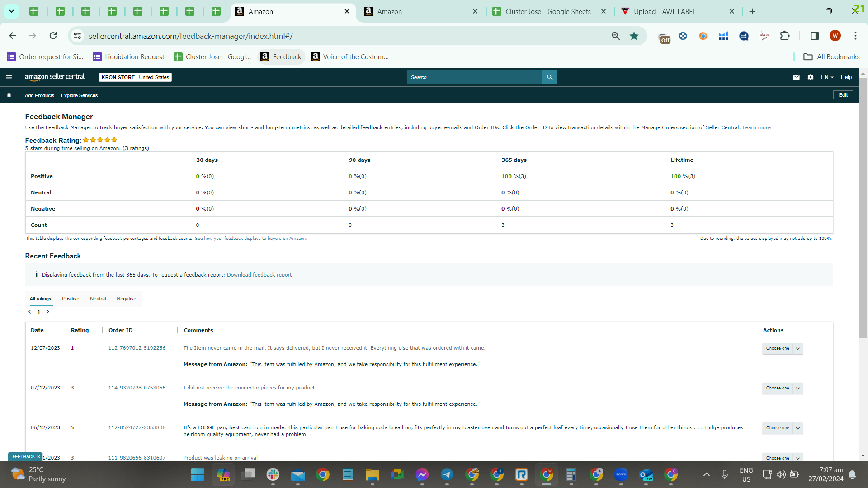The image size is (868, 488).
Task: Open the browser extensions puzzle icon
Action: point(785,36)
